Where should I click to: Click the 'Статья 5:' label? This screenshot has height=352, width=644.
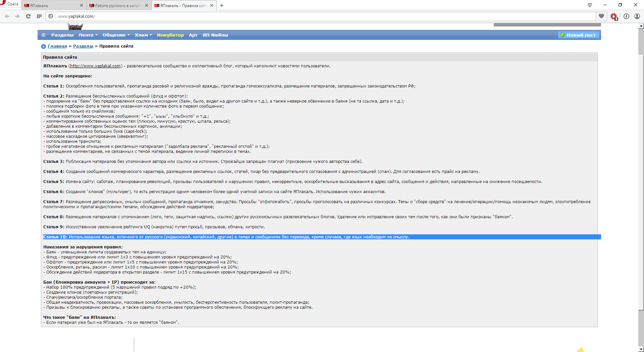(54, 182)
